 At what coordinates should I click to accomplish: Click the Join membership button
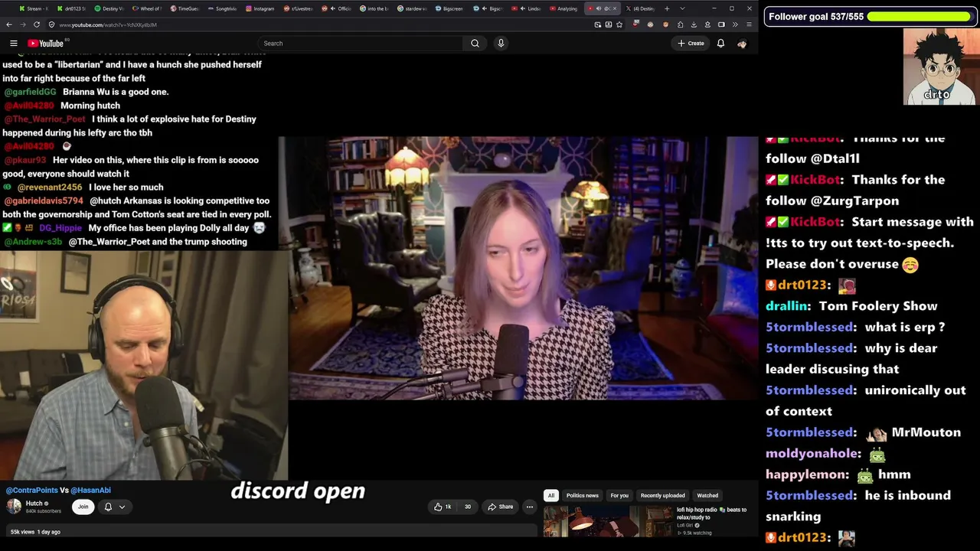click(x=83, y=507)
